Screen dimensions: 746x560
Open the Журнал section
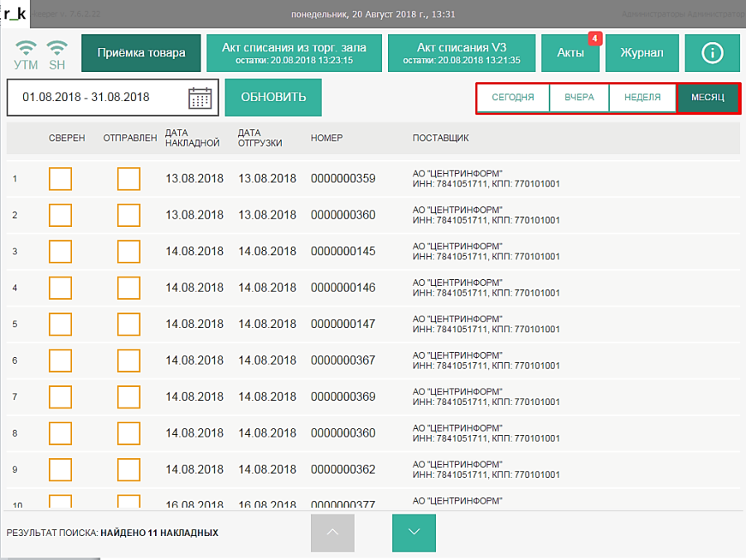(x=641, y=53)
